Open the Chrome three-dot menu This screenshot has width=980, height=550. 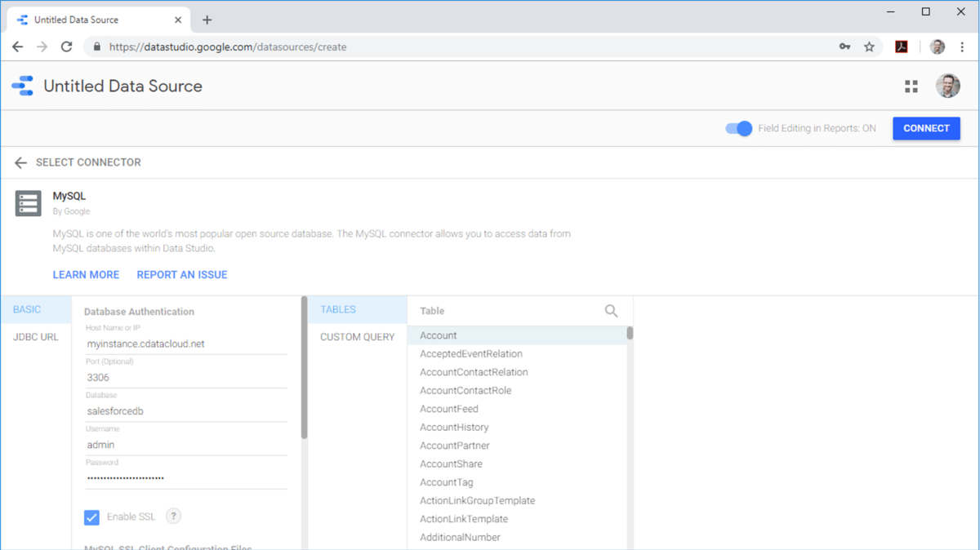tap(963, 47)
